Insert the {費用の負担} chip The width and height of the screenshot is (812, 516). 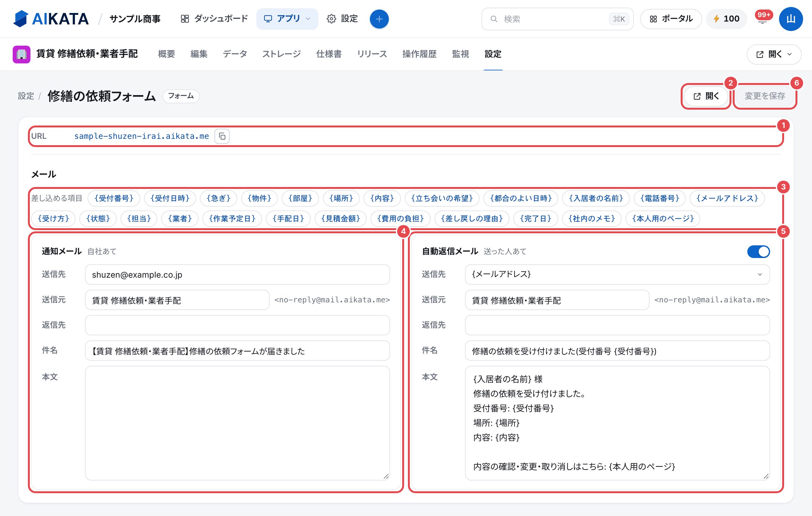[x=400, y=218]
